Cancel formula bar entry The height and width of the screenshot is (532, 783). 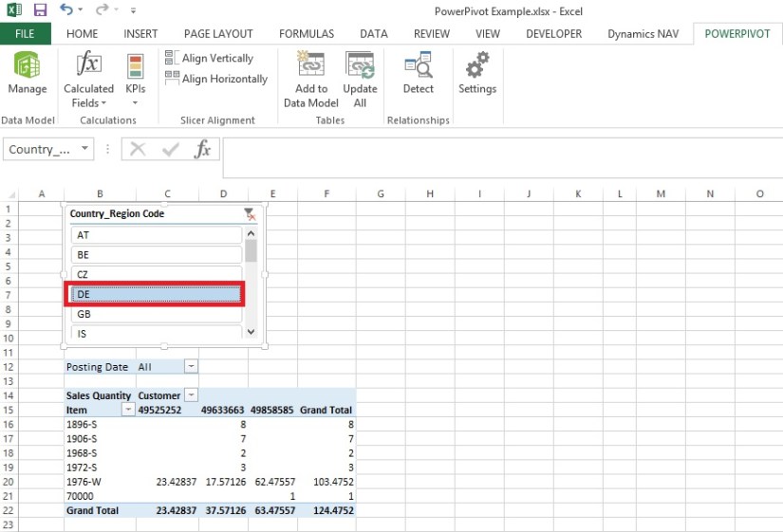pyautogui.click(x=138, y=149)
